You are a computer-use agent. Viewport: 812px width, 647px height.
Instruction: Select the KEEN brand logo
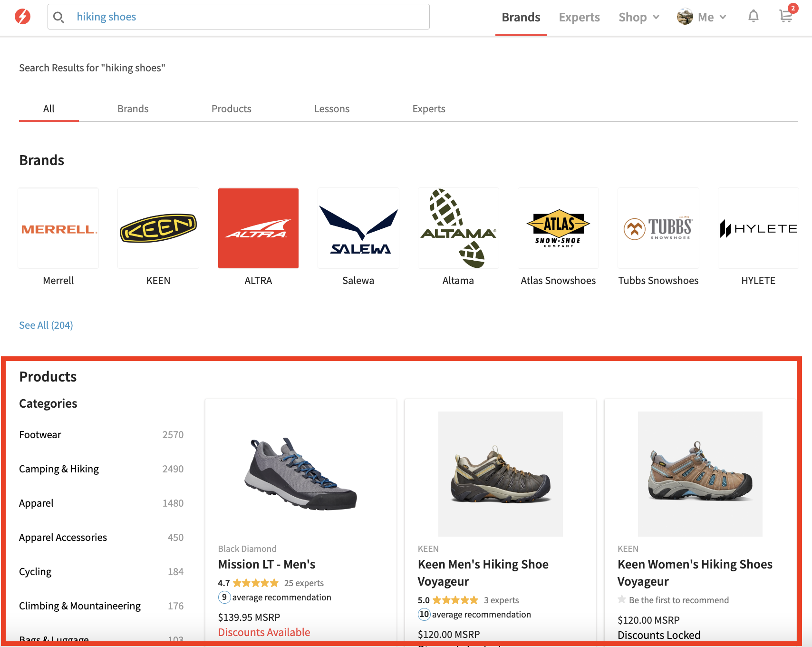(x=158, y=228)
